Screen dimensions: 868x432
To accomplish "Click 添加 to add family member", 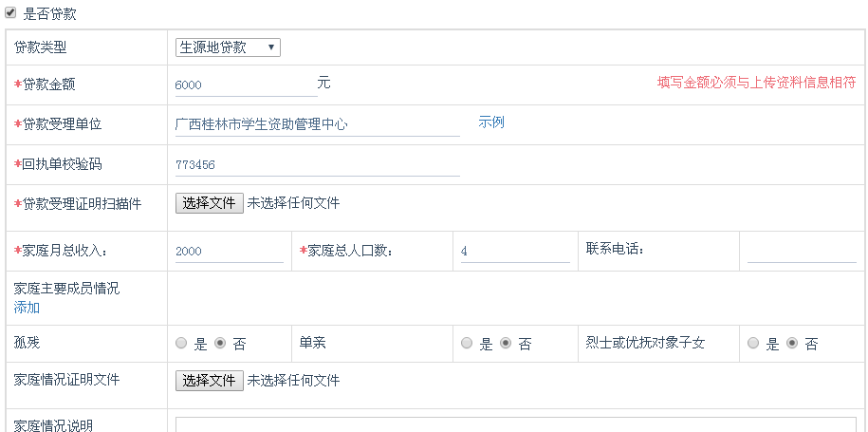I will coord(27,308).
